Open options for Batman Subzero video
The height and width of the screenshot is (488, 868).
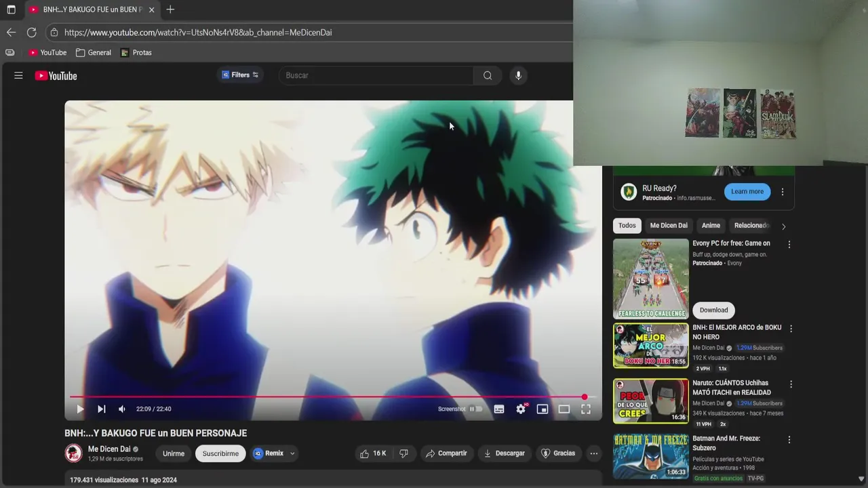[x=789, y=440]
